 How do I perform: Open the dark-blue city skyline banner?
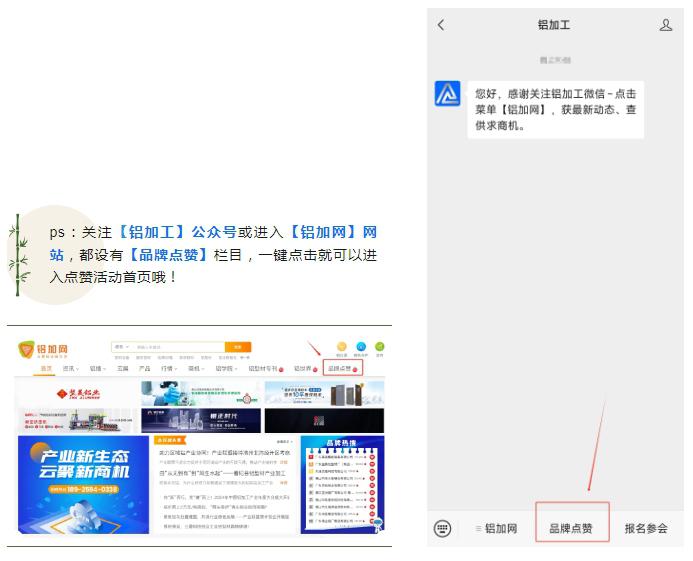click(x=201, y=420)
